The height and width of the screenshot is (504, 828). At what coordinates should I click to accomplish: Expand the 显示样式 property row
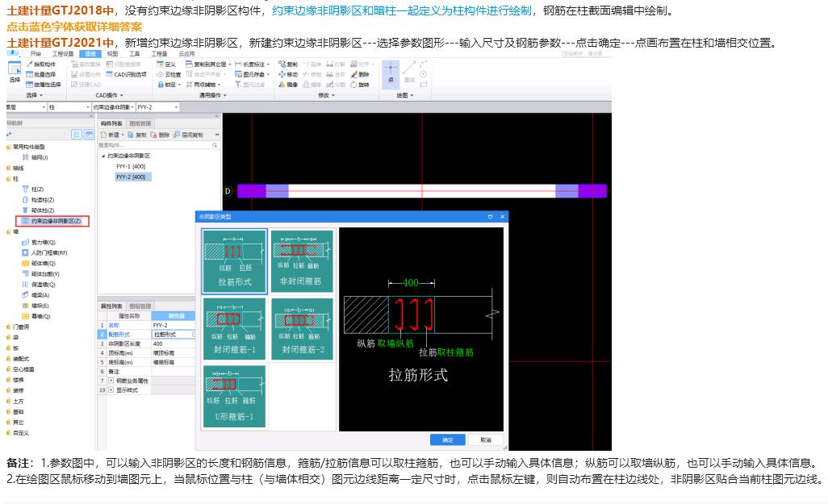[111, 390]
